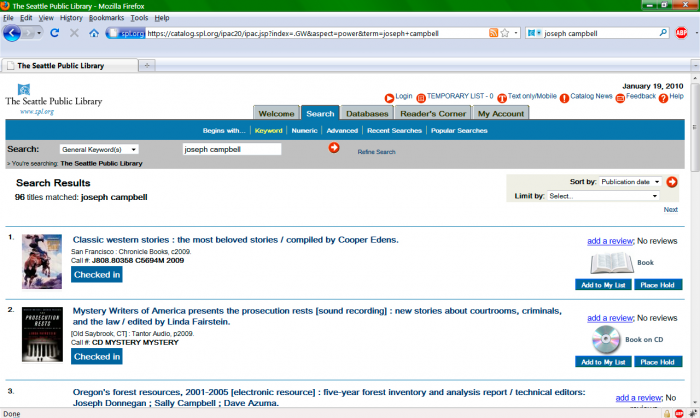Select the Advanced search mode
The height and width of the screenshot is (418, 700).
[x=342, y=130]
